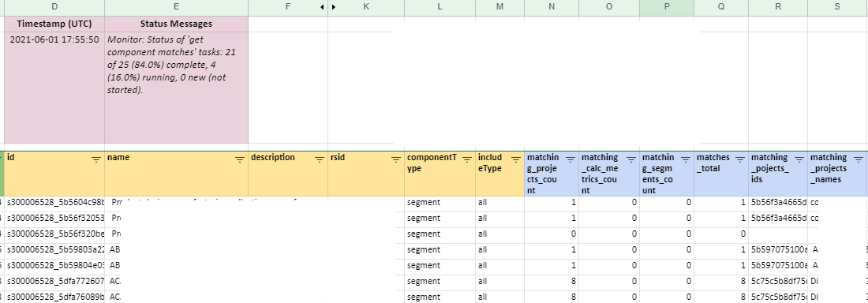
Task: Select id cell s300006528_5b56f320be
Action: tap(54, 234)
